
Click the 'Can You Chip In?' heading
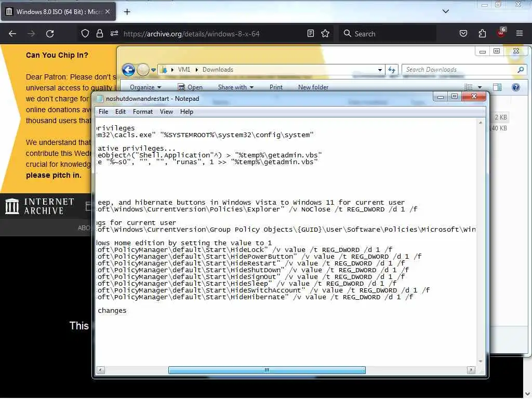coord(57,55)
